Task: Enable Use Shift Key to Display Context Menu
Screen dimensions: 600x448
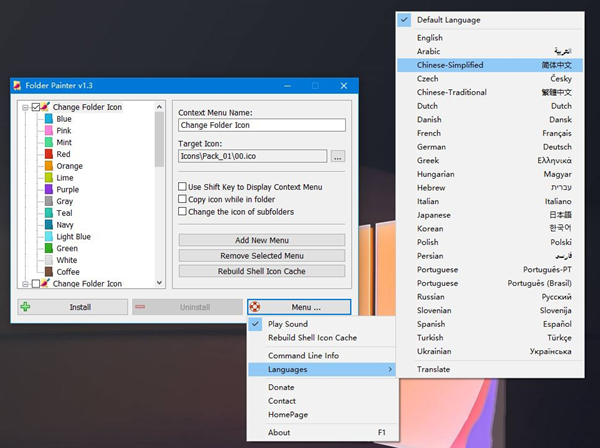Action: tap(183, 187)
